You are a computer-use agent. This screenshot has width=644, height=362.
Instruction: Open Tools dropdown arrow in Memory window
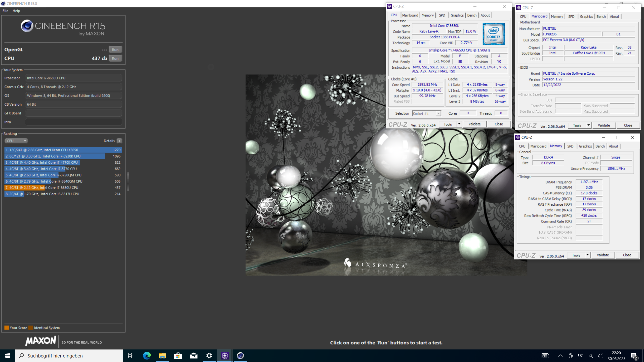pos(588,255)
